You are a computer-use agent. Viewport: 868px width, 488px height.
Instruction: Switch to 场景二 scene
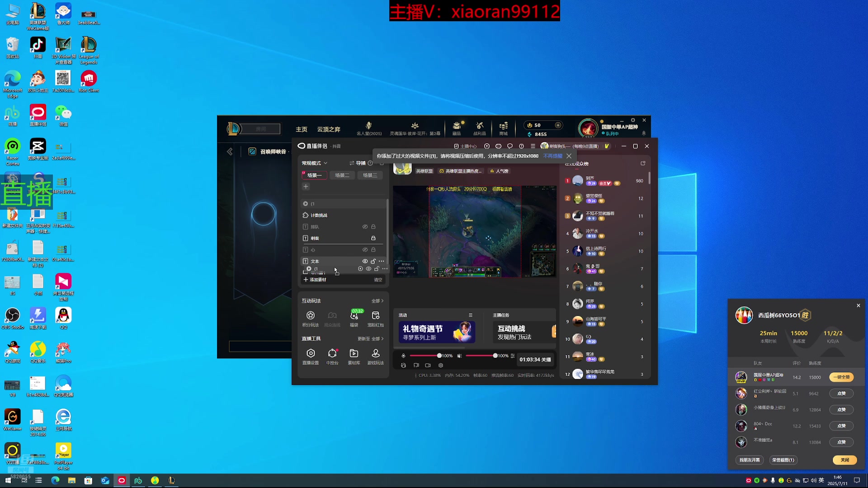[342, 175]
